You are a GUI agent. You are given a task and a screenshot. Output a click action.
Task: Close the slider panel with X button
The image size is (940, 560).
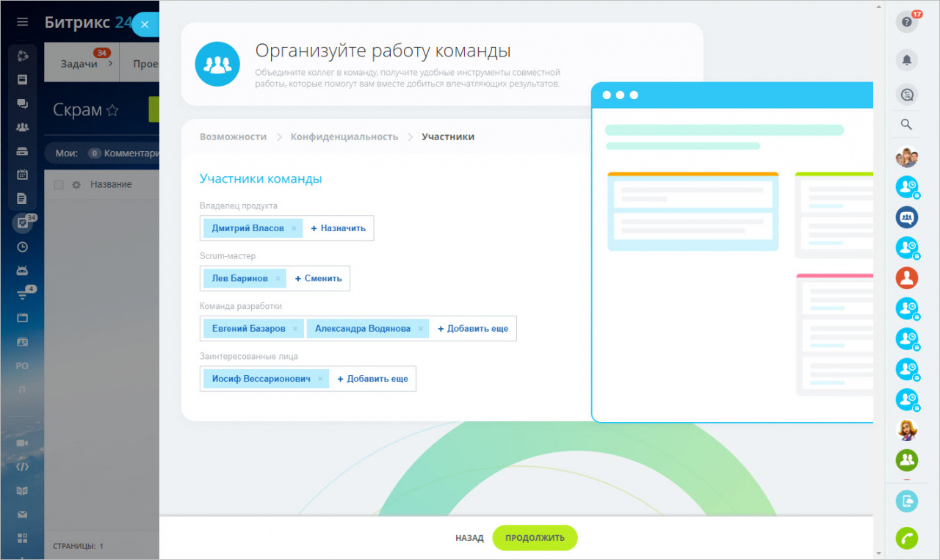[x=145, y=24]
